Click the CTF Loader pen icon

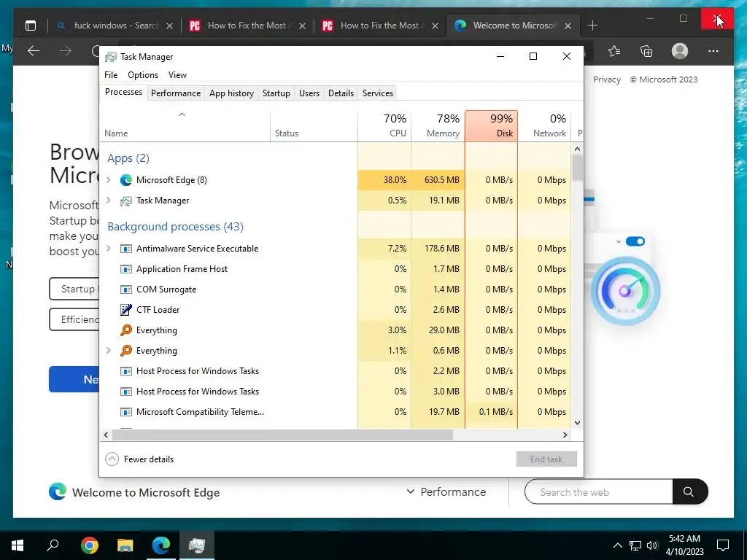click(x=125, y=310)
